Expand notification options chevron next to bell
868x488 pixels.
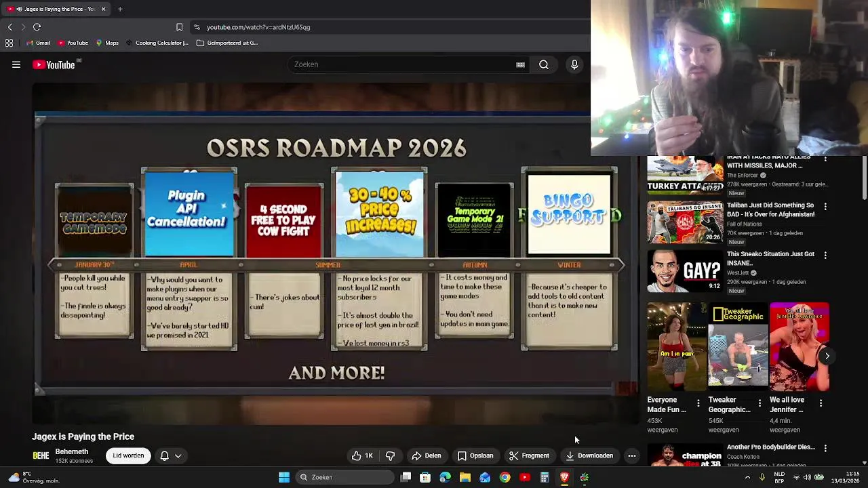pos(178,456)
